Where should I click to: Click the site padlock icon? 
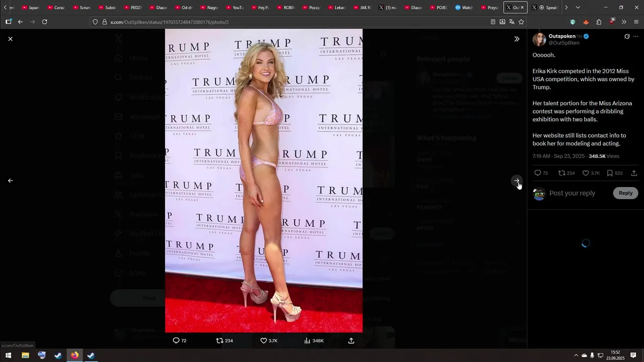coord(105,22)
